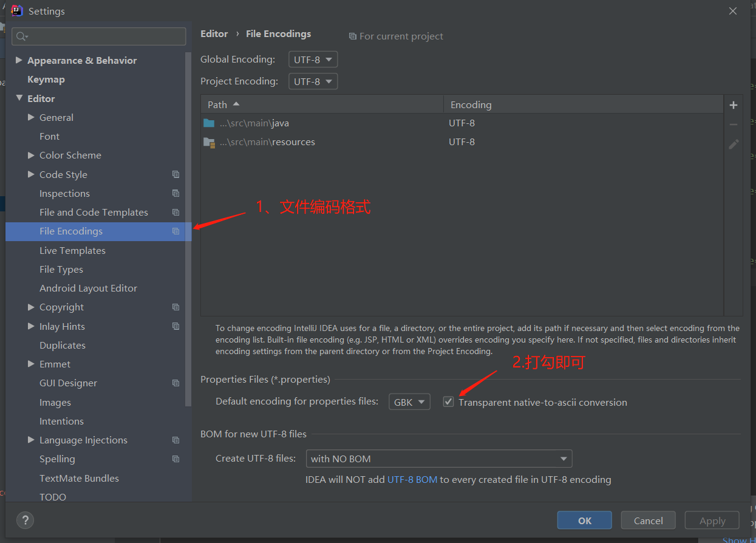Select the ...\src\main\java path row

462,123
